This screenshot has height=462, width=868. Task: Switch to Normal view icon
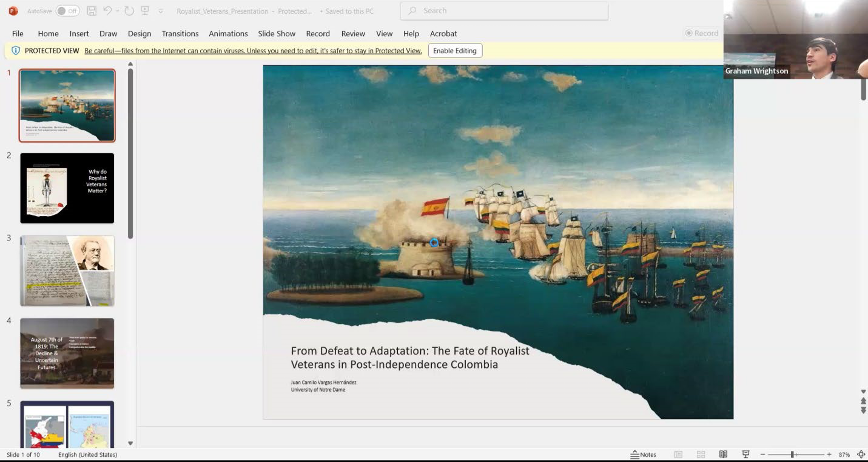tap(678, 455)
